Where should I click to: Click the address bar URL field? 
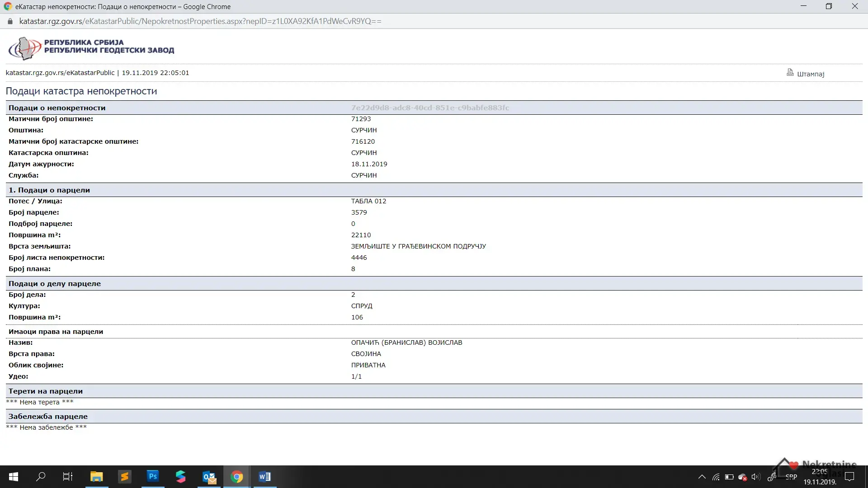[200, 21]
